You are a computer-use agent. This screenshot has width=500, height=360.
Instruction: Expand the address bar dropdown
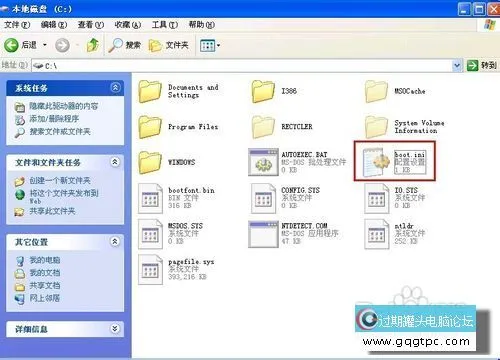(x=457, y=65)
